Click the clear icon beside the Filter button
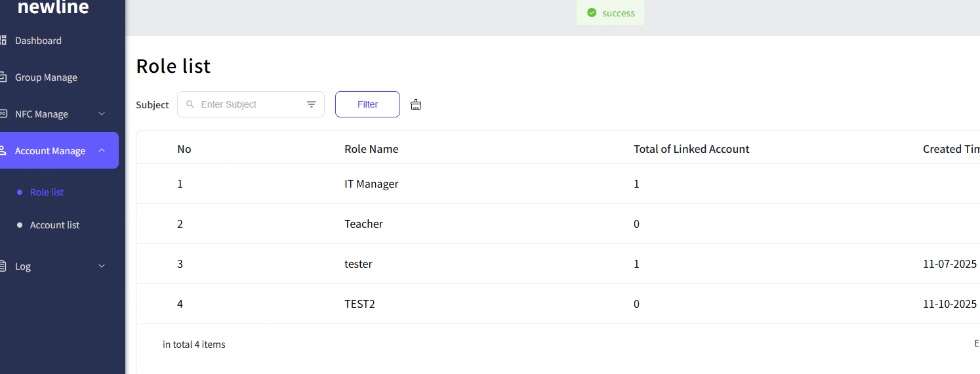The image size is (980, 374). [x=416, y=104]
